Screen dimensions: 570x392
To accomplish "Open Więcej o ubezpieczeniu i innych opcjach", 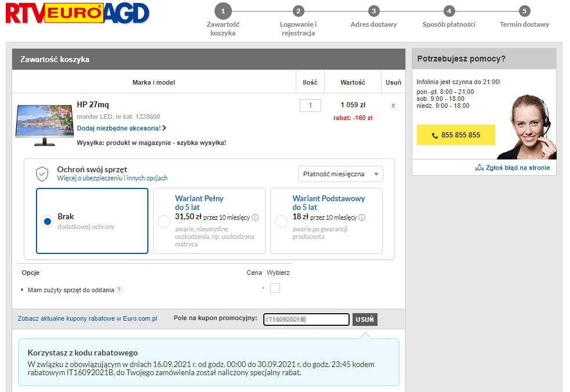I will click(112, 178).
